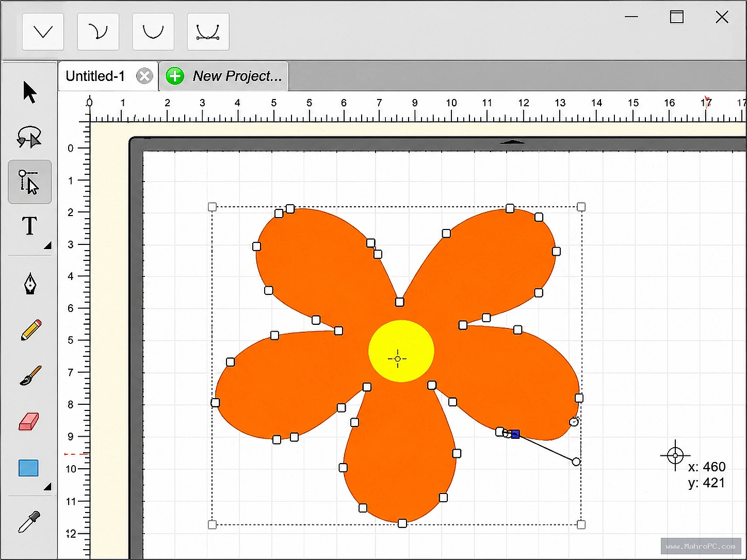Set node type to symmetric bezier handles
747x560 pixels.
click(208, 32)
